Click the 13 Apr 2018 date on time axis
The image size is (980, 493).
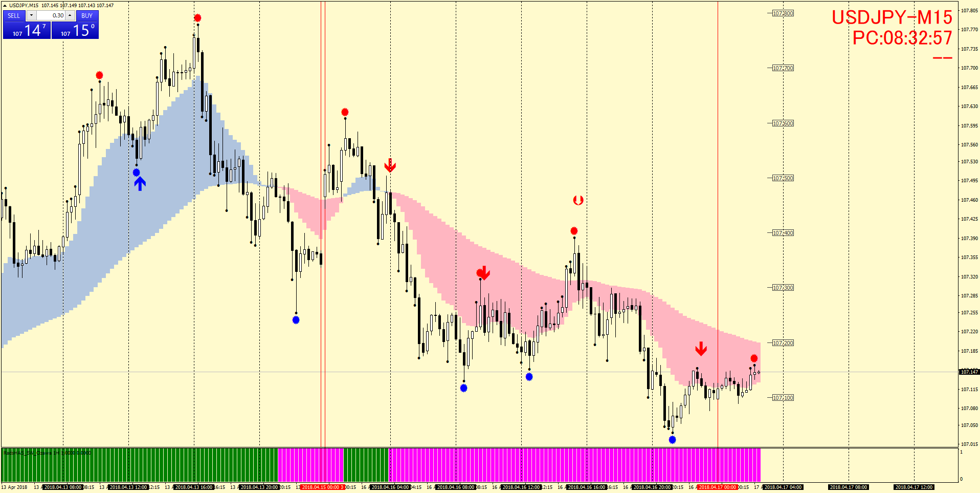click(14, 487)
